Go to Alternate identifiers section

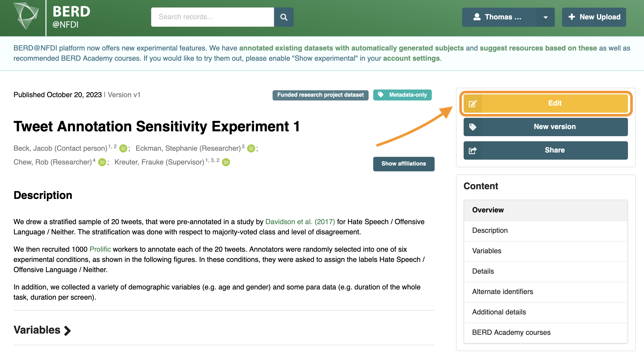546,292
